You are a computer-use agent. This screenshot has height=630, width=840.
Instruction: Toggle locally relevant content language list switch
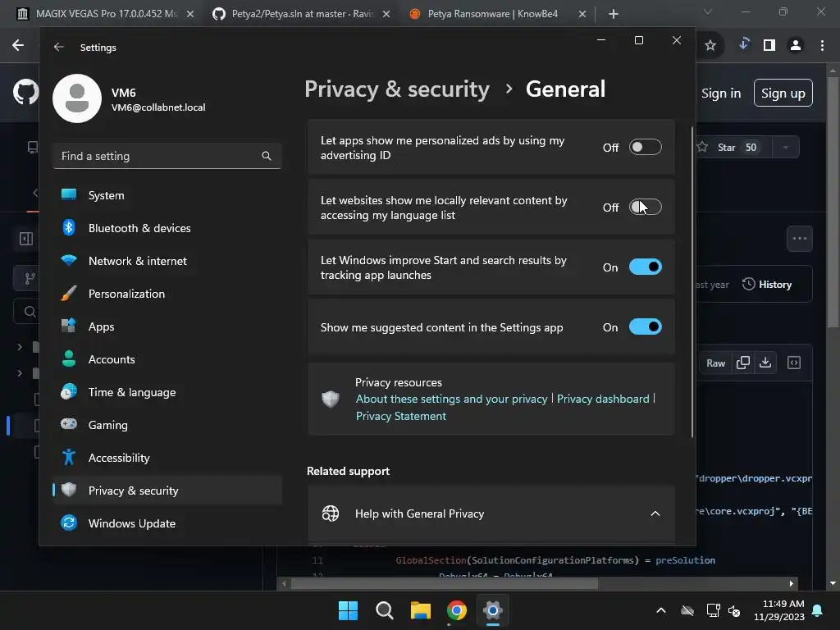point(645,208)
